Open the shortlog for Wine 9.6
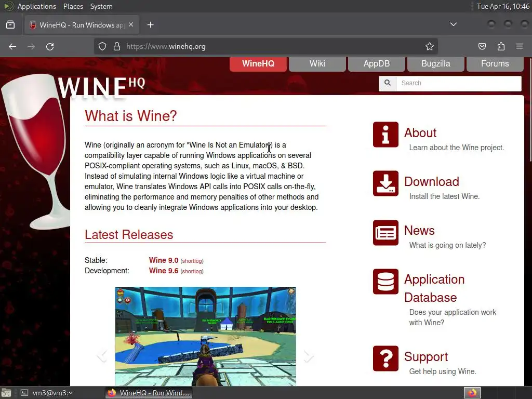This screenshot has width=532, height=399. pyautogui.click(x=192, y=271)
